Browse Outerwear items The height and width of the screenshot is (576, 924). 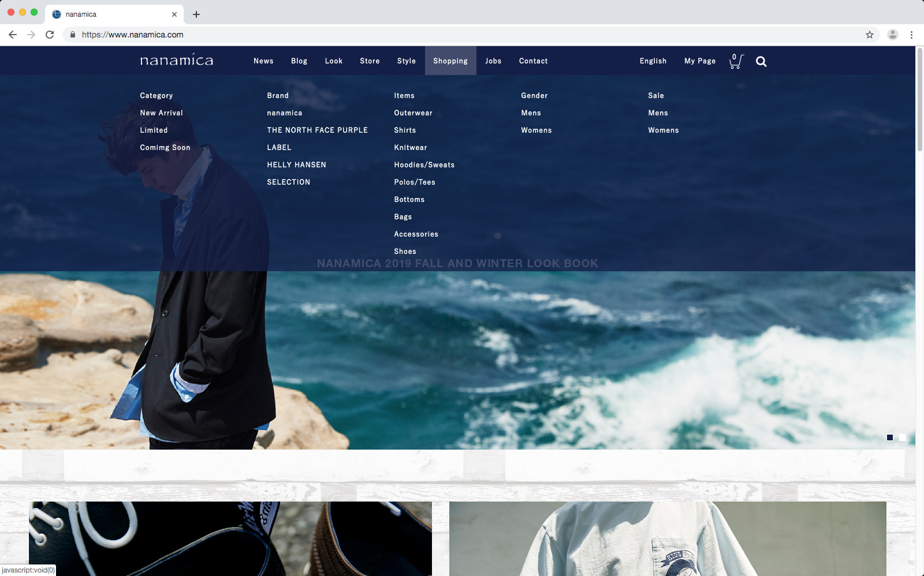413,113
